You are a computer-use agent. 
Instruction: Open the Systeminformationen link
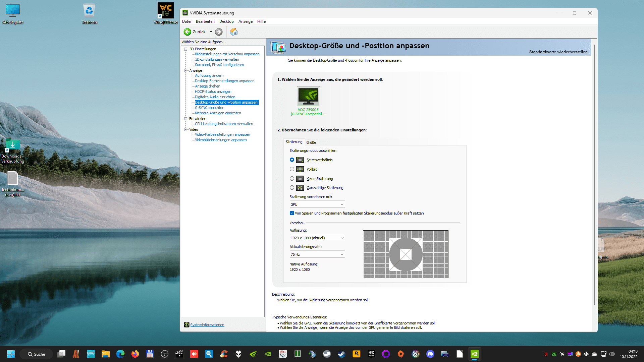pos(207,325)
